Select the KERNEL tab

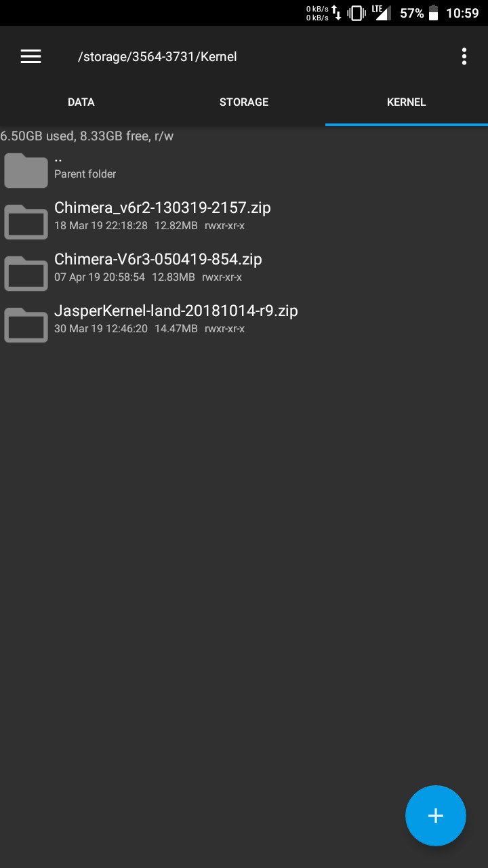point(407,102)
